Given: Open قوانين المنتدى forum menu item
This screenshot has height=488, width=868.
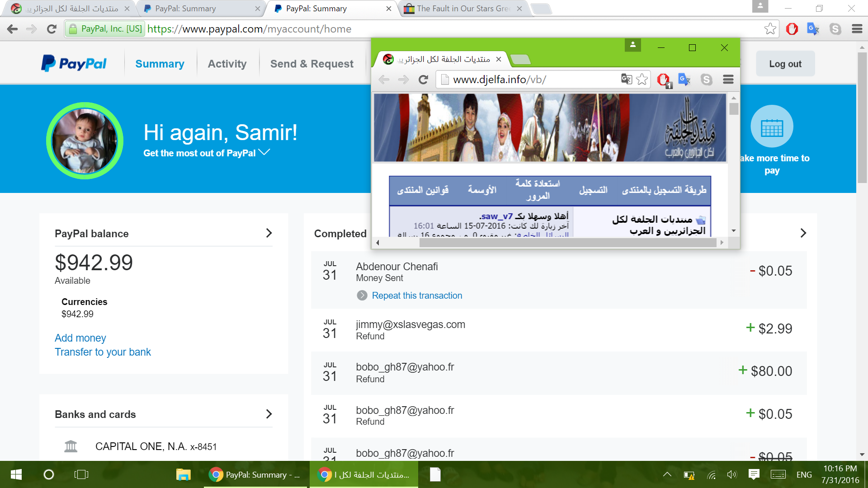Looking at the screenshot, I should 423,190.
